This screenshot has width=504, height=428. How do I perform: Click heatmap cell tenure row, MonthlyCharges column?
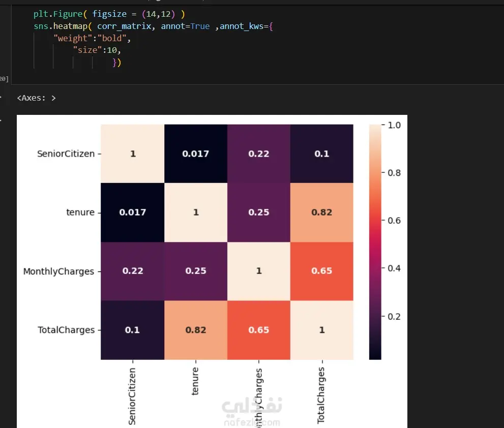pos(259,212)
